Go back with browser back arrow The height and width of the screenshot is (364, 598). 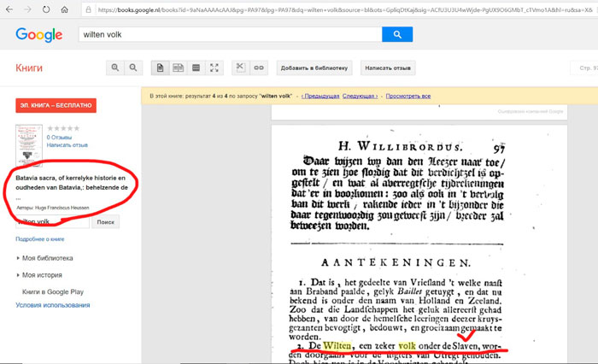click(10, 10)
